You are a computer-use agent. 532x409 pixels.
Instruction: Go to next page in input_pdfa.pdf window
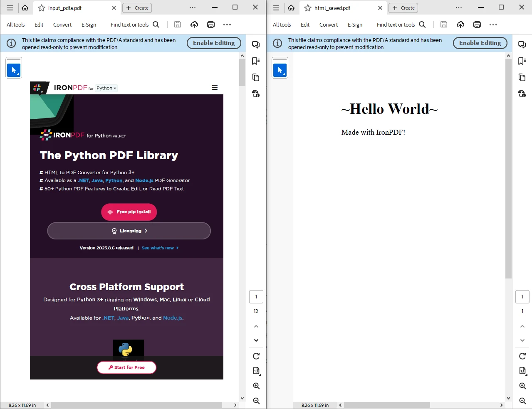pos(256,340)
